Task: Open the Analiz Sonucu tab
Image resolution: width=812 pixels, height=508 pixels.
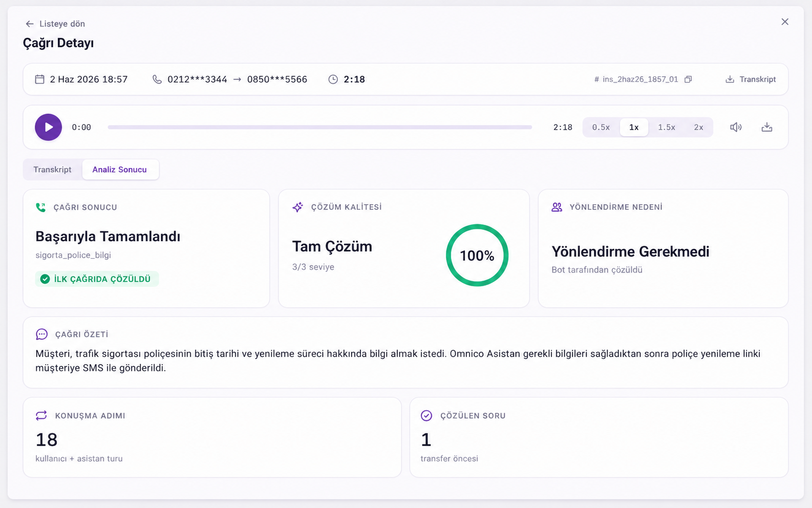Action: 120,170
